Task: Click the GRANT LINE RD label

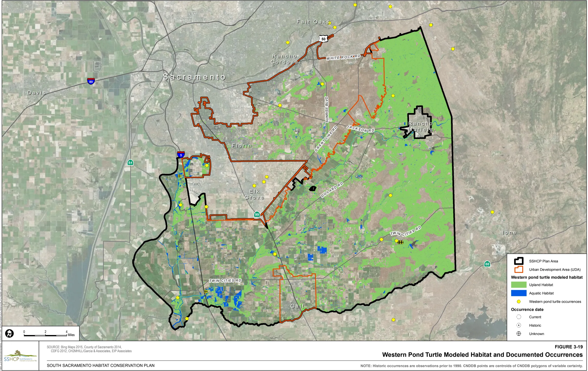Action: pos(326,139)
